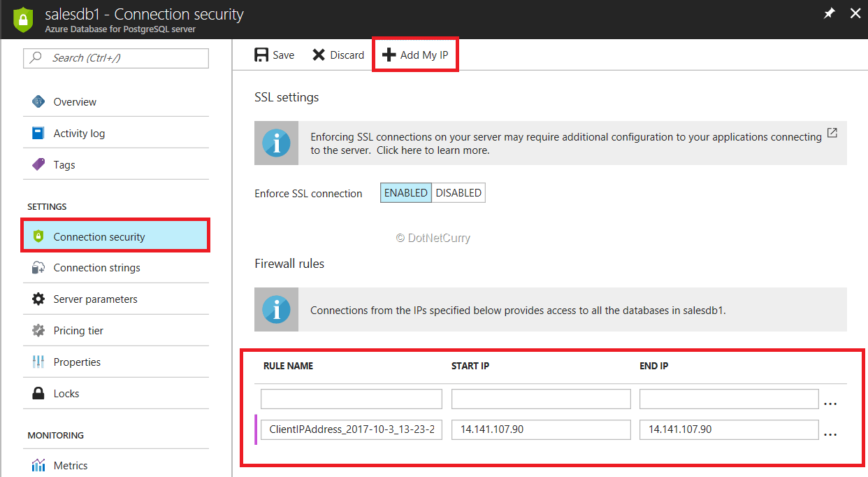
Task: Click the Firewall rules heading
Action: coord(289,264)
